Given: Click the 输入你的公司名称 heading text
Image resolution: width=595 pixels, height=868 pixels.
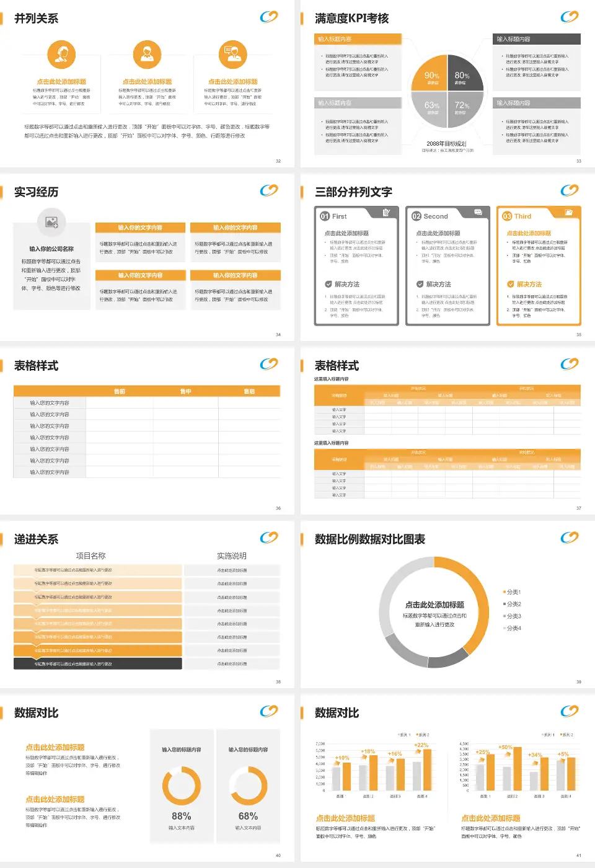Looking at the screenshot, I should pyautogui.click(x=51, y=249).
